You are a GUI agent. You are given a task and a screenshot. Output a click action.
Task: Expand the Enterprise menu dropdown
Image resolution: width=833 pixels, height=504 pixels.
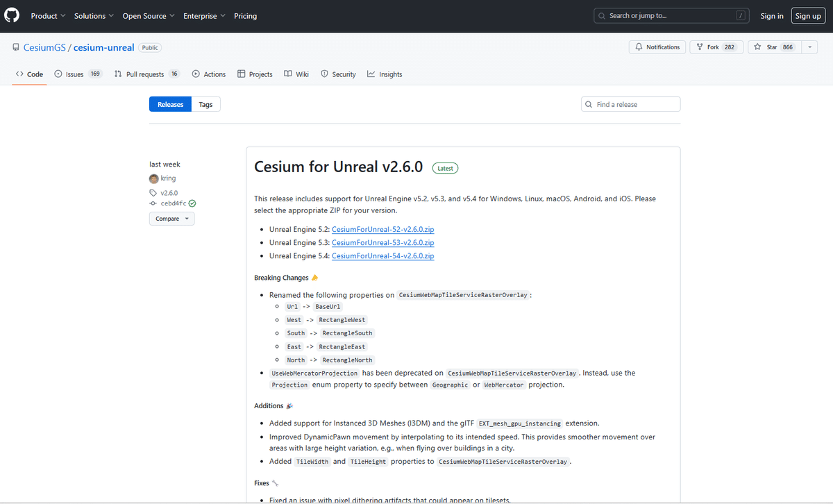tap(204, 15)
